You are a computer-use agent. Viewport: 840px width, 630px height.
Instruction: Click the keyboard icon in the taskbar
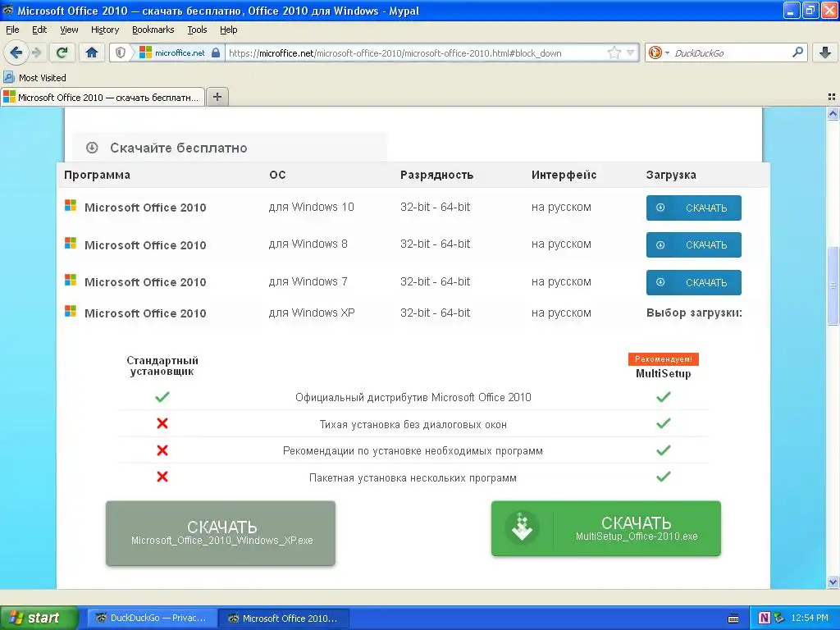pyautogui.click(x=733, y=619)
